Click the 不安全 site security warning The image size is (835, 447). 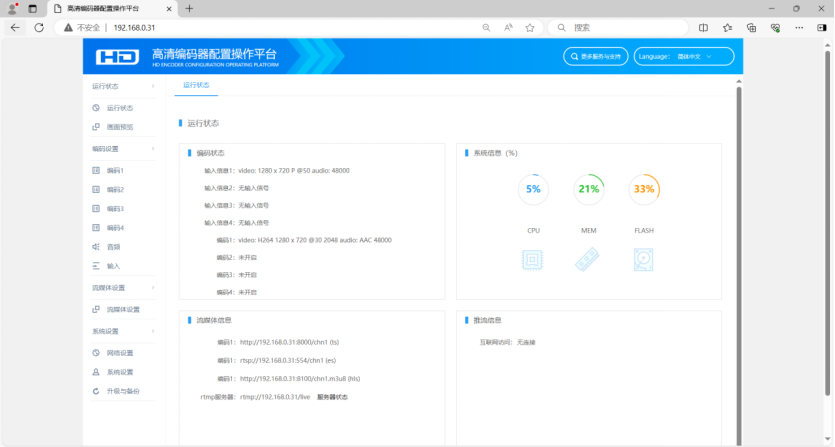coord(82,28)
